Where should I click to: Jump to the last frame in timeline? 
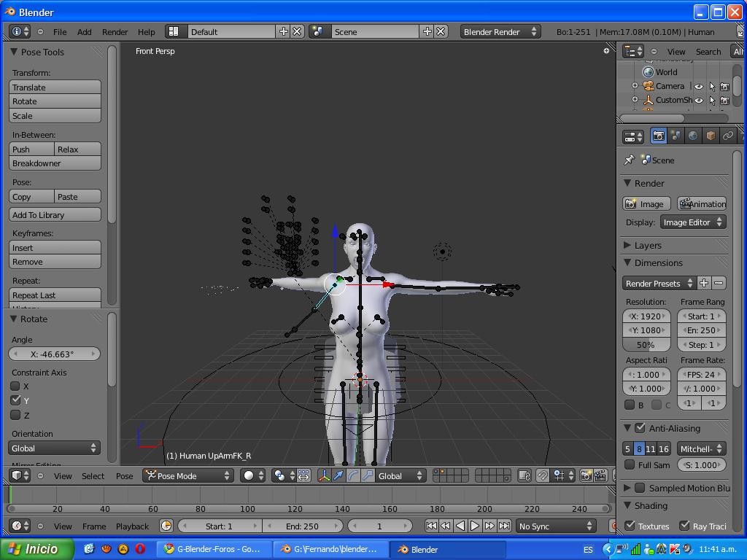coord(504,526)
